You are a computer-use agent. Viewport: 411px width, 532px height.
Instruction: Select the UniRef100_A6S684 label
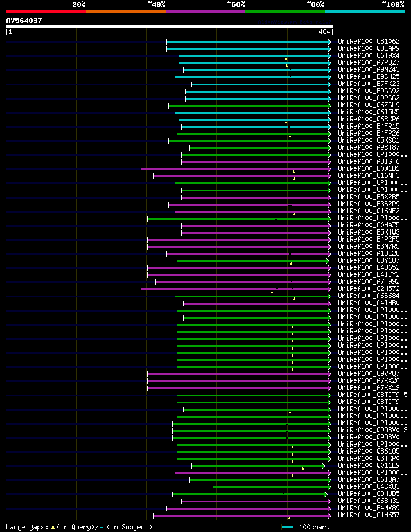[369, 296]
